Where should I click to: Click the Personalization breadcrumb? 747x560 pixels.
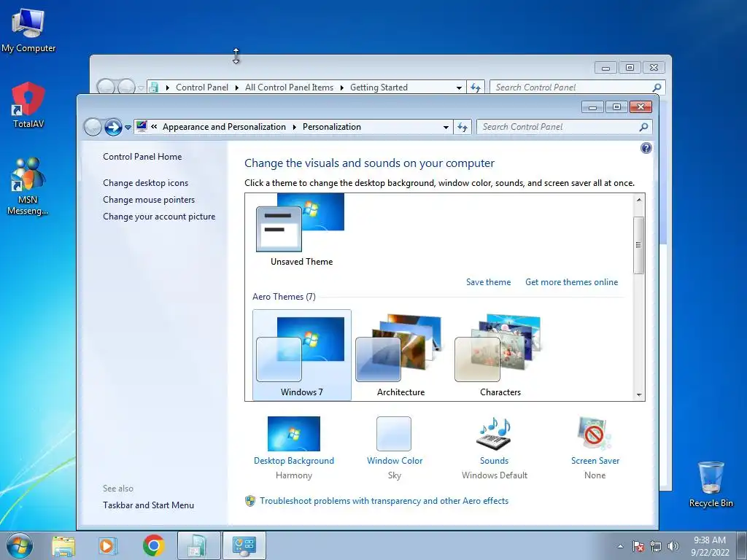(x=332, y=127)
